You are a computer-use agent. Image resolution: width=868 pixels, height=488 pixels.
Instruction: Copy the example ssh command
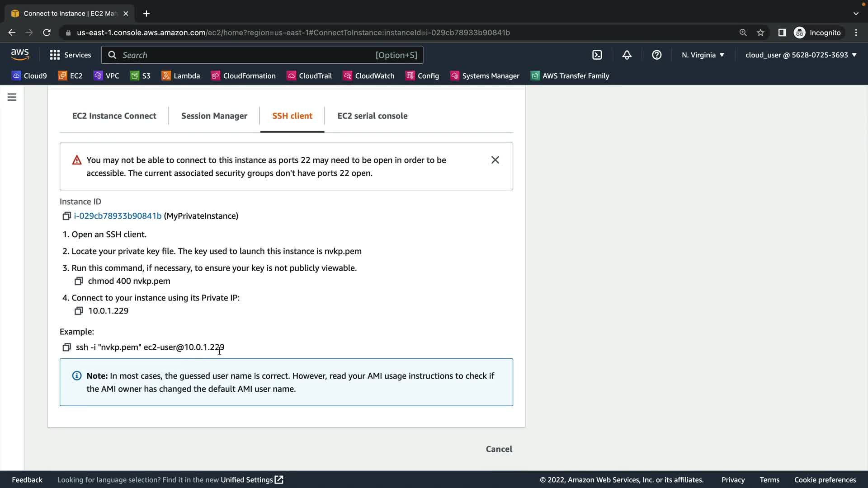pyautogui.click(x=66, y=347)
